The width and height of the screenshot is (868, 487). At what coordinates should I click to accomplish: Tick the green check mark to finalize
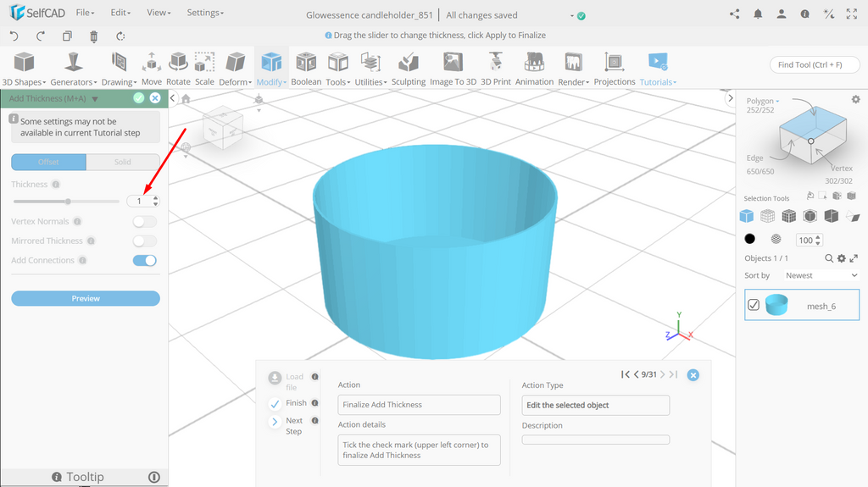(x=139, y=98)
